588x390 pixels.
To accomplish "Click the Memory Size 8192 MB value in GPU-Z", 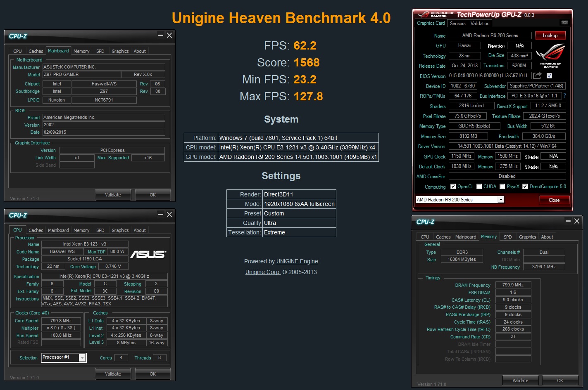I will (469, 136).
